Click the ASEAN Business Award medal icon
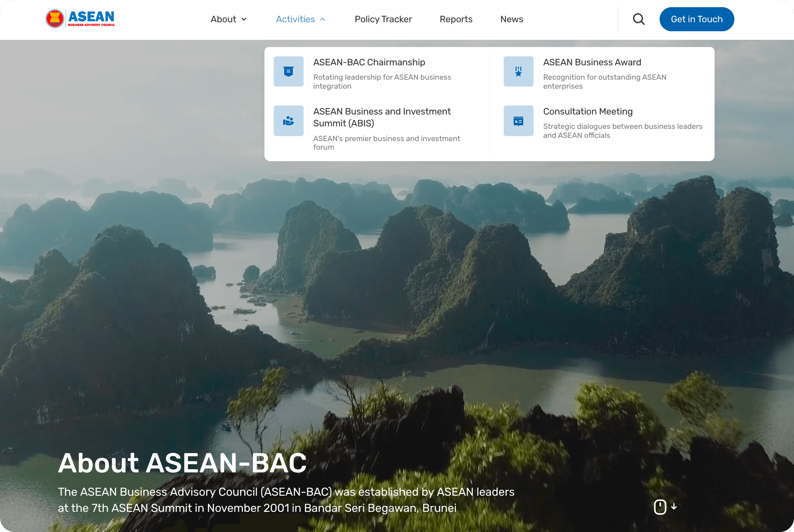The image size is (794, 532). point(518,71)
